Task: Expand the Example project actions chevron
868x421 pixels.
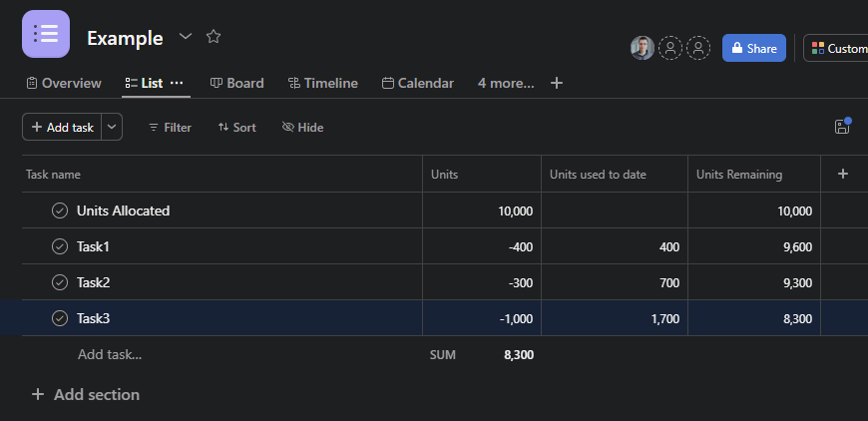Action: coord(185,37)
